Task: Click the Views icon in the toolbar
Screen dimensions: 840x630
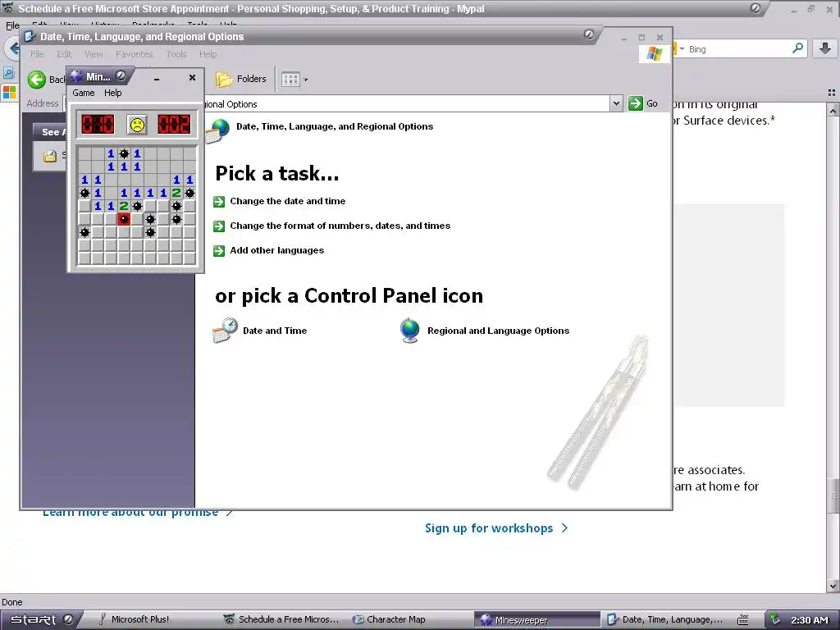Action: point(290,80)
